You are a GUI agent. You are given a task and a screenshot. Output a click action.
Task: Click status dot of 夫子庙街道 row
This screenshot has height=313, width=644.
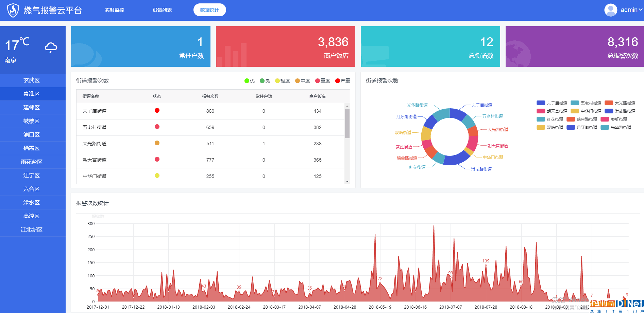pyautogui.click(x=157, y=110)
